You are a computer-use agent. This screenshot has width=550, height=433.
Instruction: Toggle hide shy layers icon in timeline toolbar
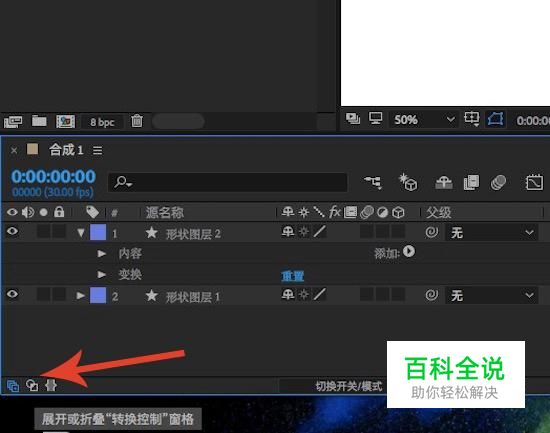(x=444, y=182)
